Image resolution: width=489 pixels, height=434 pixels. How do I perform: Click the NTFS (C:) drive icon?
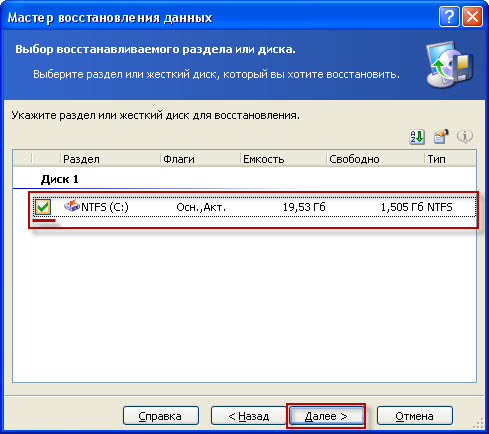[x=72, y=206]
